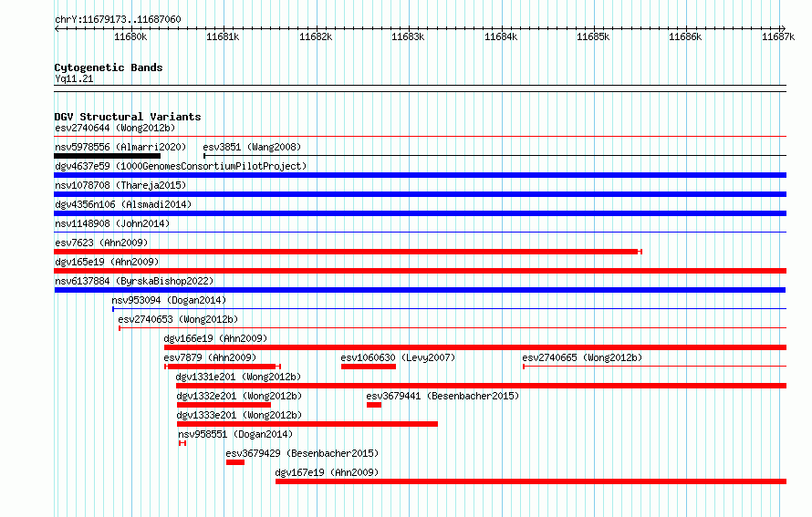Click the 11680k ruler tick label
The width and height of the screenshot is (812, 517).
click(130, 36)
